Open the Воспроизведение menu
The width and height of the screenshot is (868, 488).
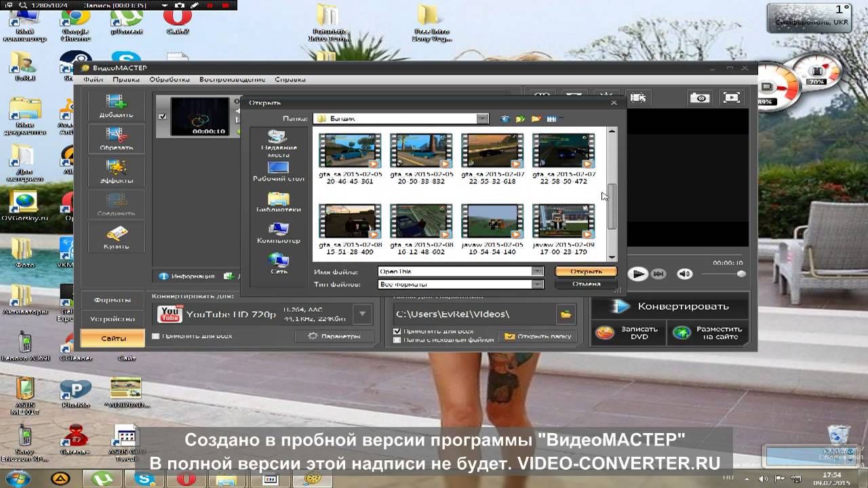[x=232, y=79]
